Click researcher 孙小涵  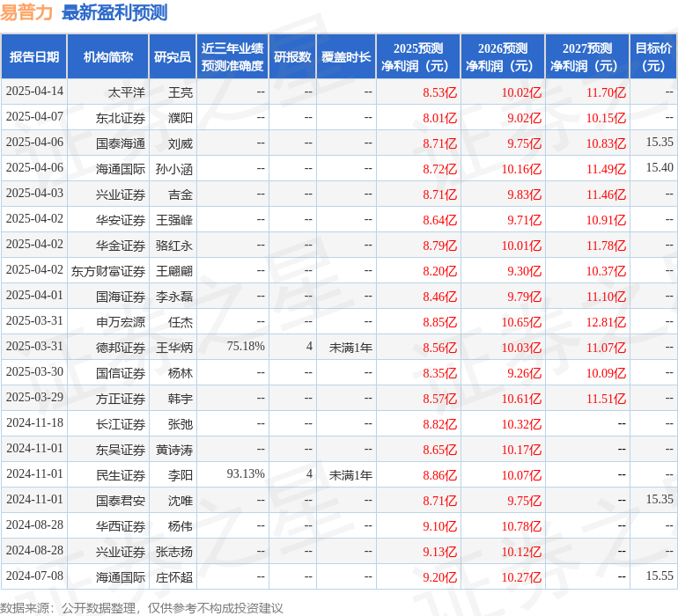174,169
